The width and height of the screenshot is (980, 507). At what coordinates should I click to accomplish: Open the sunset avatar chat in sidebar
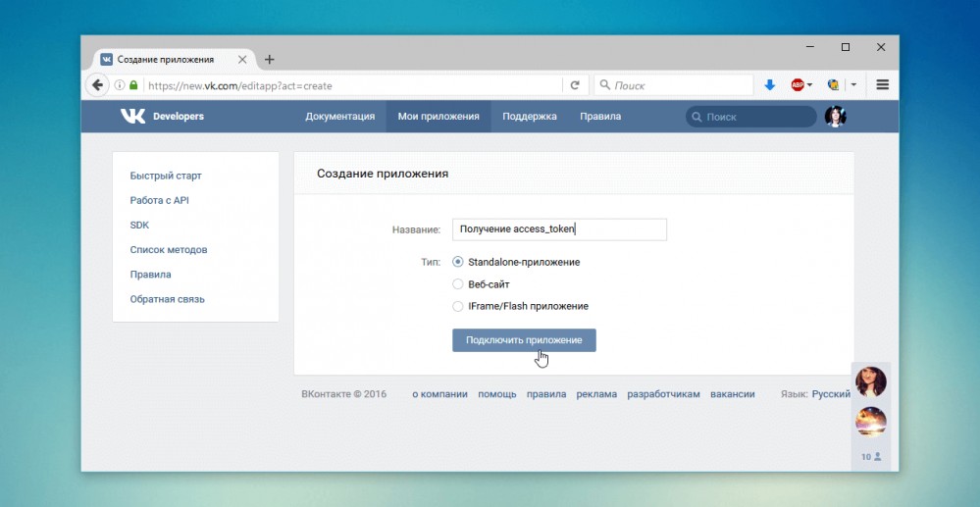(871, 422)
